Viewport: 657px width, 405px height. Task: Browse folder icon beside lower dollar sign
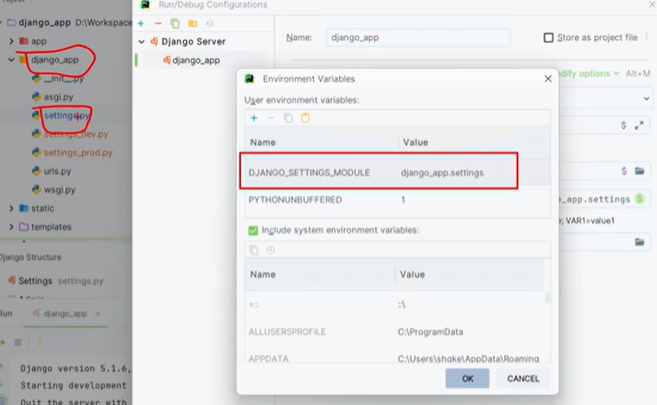coord(639,171)
